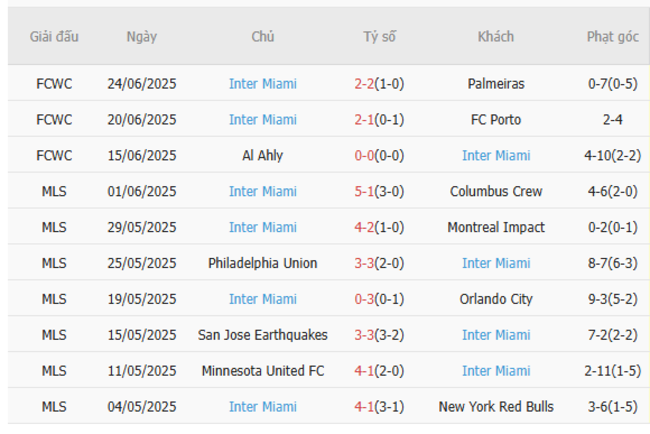Viewport: 650px width, 434px height.
Task: Click the Philadelphia Union team name
Action: pos(263,263)
